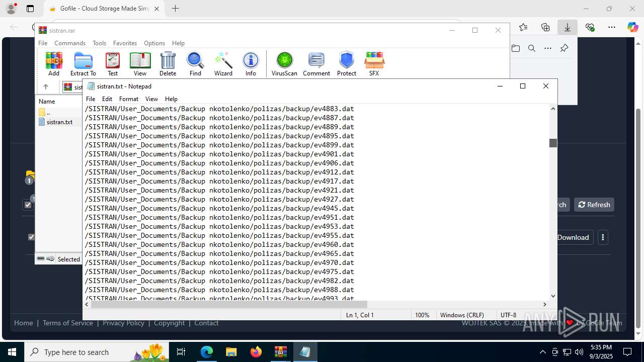Click Notepad scroll down arrow
Screen dimensions: 644x362
(x=553, y=296)
